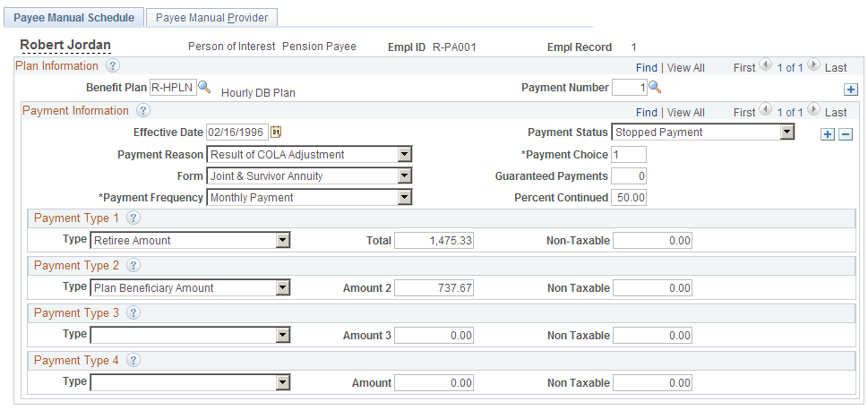Focus the Payment Choice input field
Screen dimensions: 868x410
629,154
